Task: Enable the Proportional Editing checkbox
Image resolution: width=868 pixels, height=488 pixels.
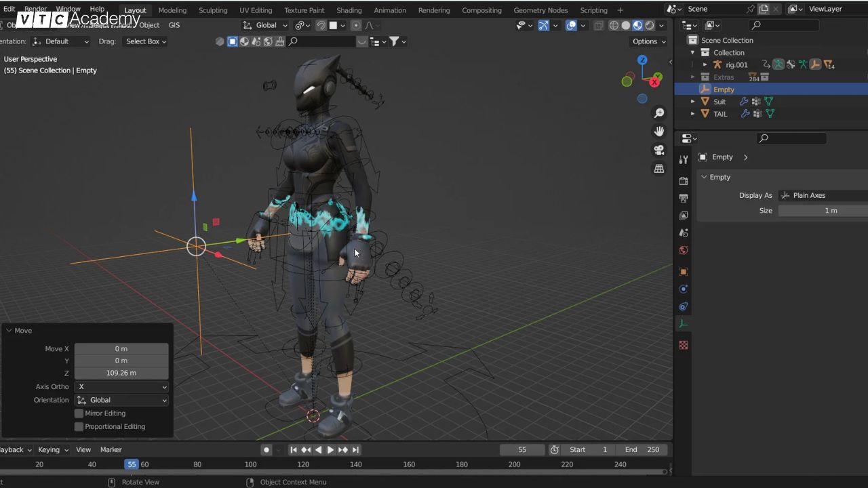Action: (79, 427)
